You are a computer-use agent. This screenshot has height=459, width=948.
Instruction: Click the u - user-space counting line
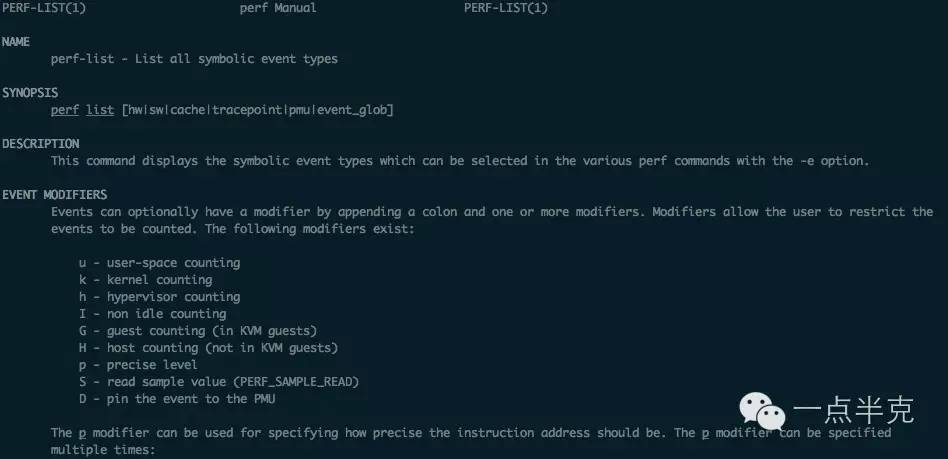point(160,263)
